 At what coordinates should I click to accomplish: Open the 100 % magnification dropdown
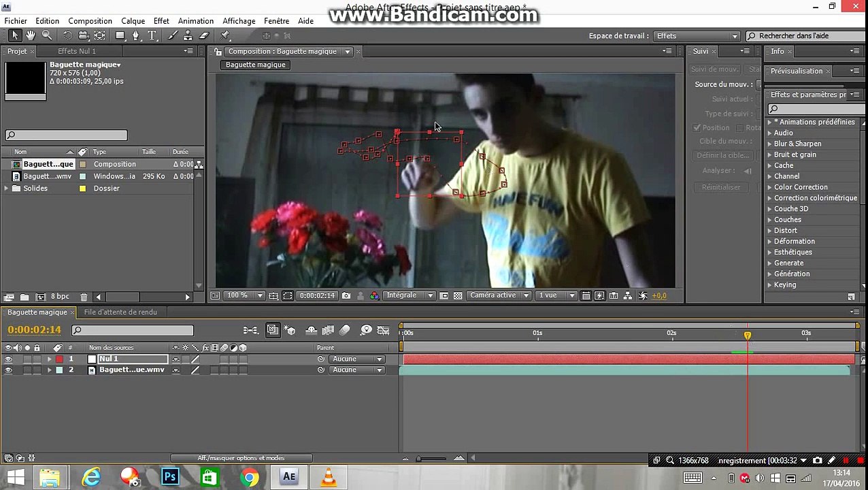click(244, 295)
